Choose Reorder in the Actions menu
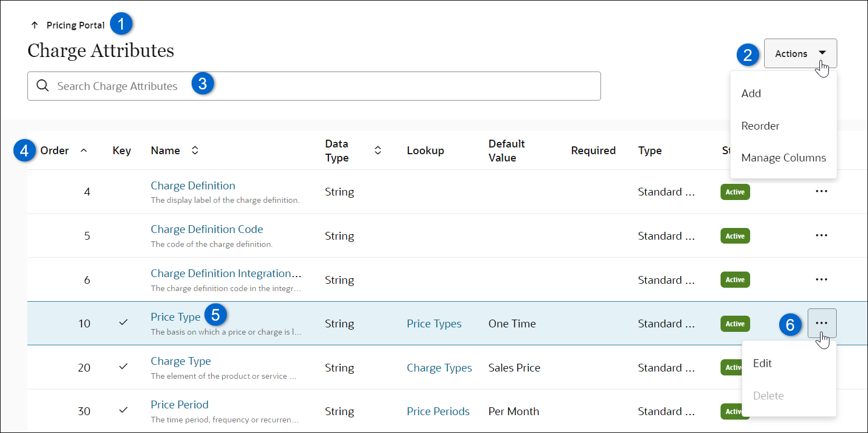868x433 pixels. [760, 126]
